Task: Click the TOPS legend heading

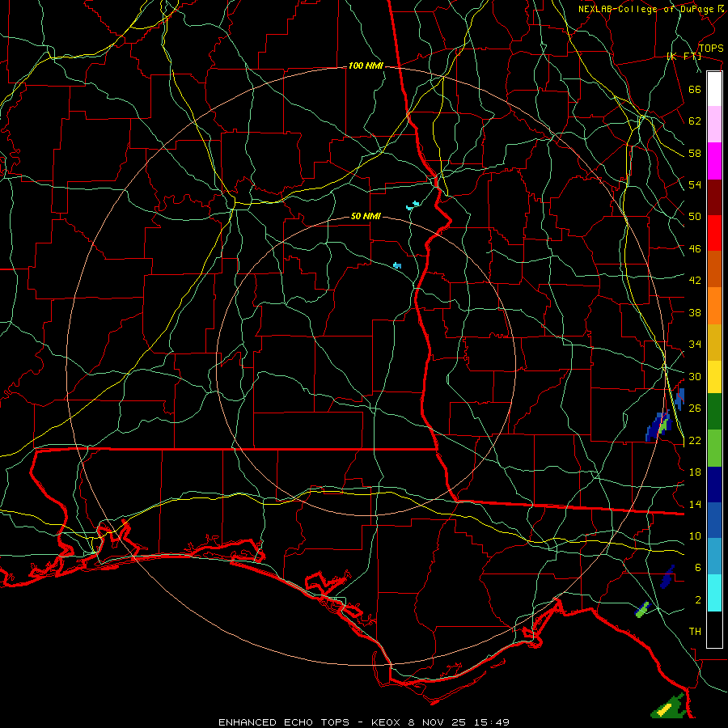Action: pyautogui.click(x=711, y=49)
